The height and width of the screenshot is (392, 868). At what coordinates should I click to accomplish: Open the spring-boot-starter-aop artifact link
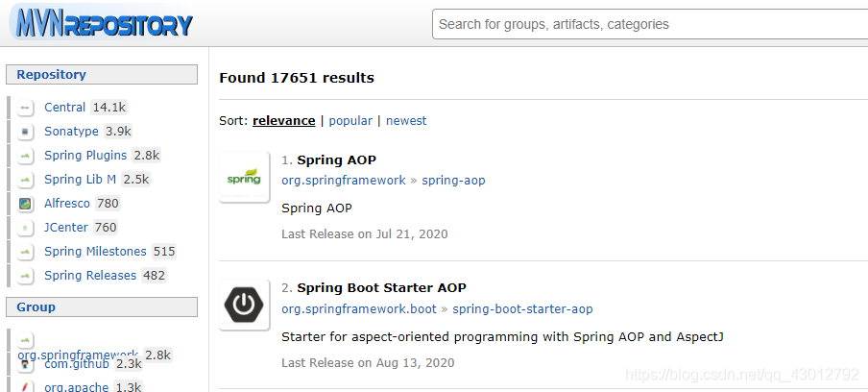pyautogui.click(x=522, y=309)
